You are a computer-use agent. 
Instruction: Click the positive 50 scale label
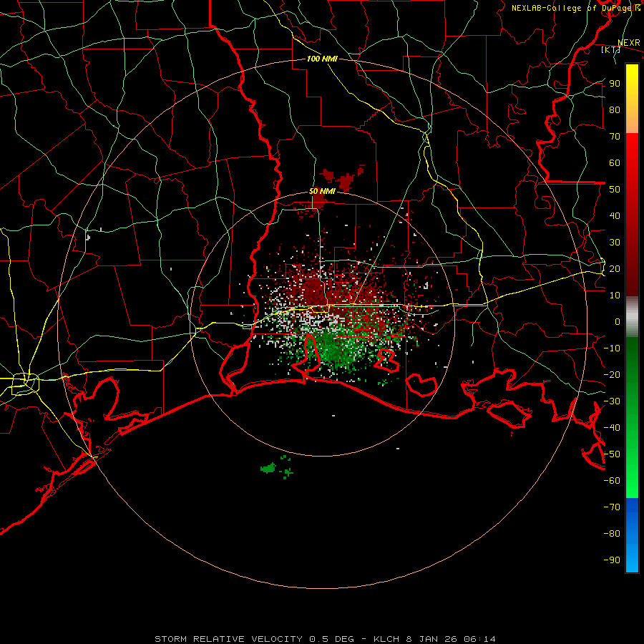[615, 190]
